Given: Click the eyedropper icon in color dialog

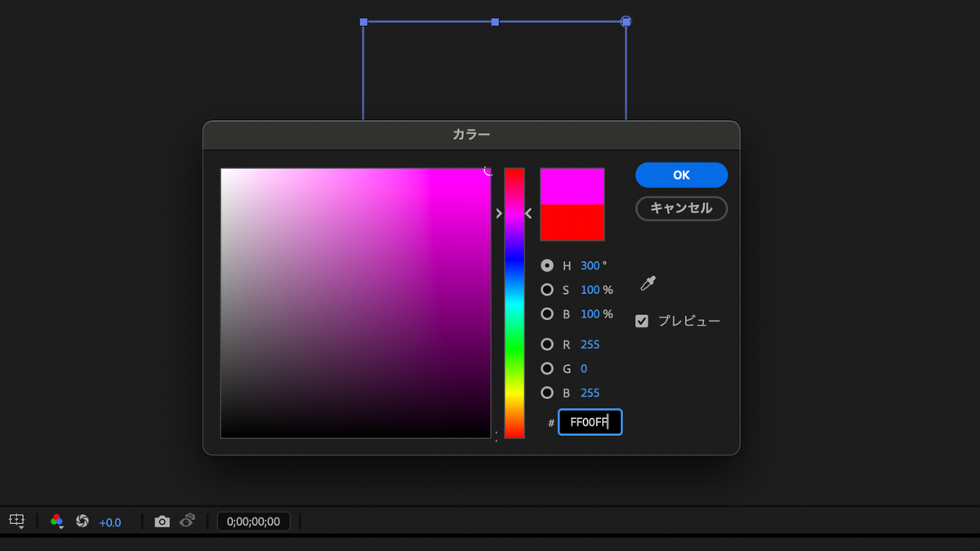Looking at the screenshot, I should (x=648, y=284).
